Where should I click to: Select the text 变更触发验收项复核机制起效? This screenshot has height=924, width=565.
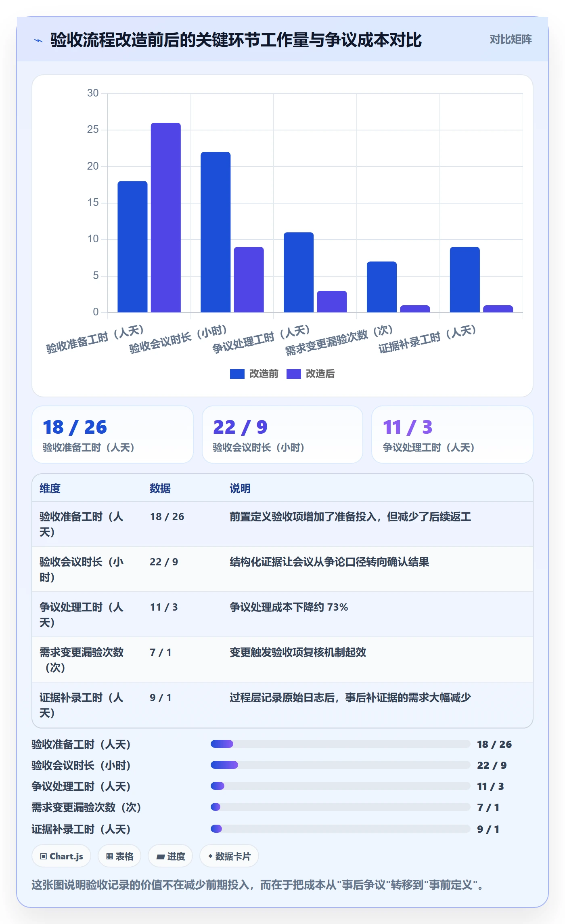click(298, 652)
